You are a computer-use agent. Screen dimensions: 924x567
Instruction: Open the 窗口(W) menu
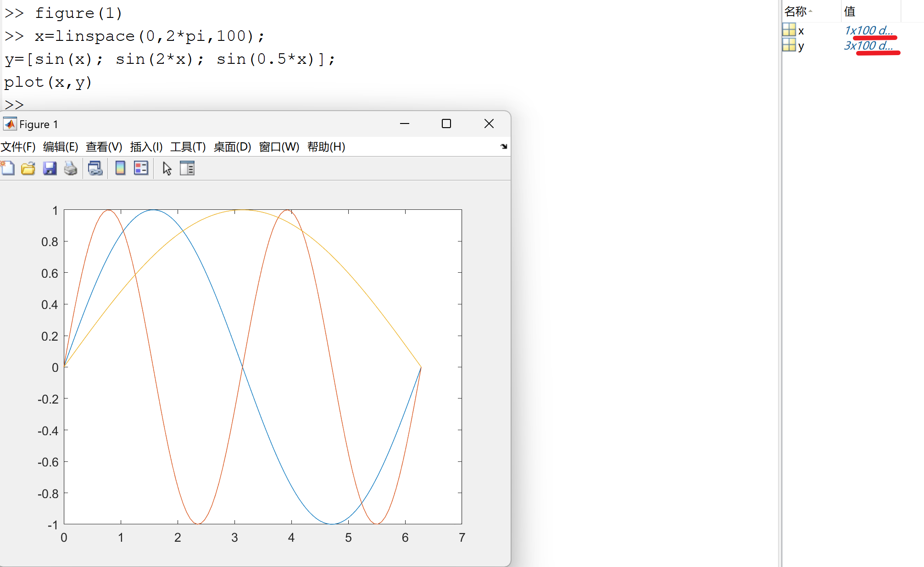(x=279, y=147)
